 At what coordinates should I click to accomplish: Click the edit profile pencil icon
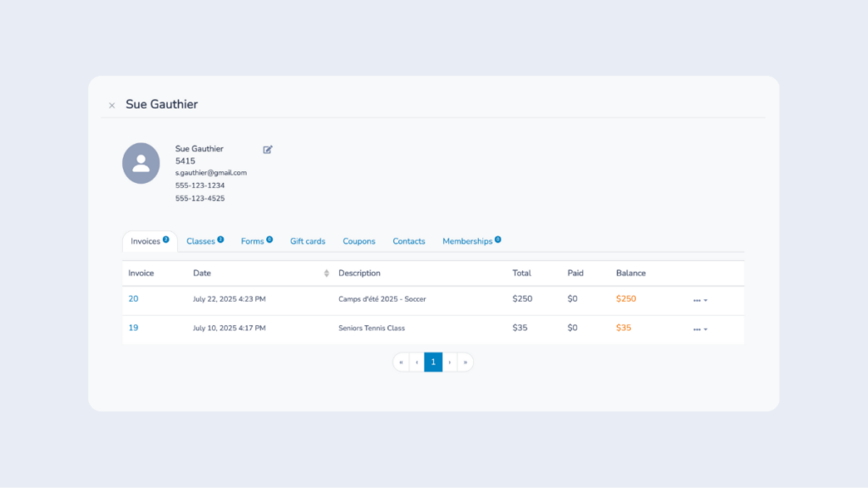coord(268,150)
